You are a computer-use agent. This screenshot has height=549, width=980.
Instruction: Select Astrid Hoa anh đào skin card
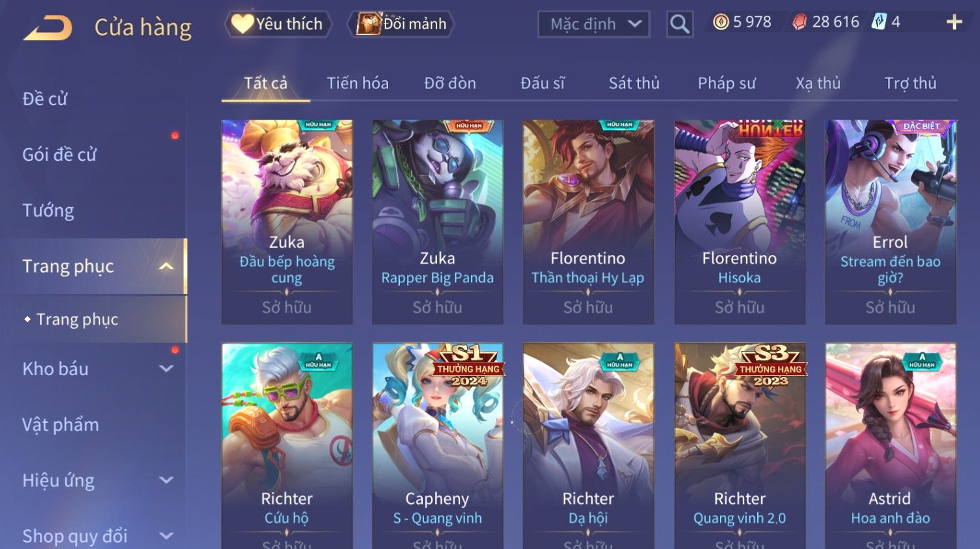[890, 446]
